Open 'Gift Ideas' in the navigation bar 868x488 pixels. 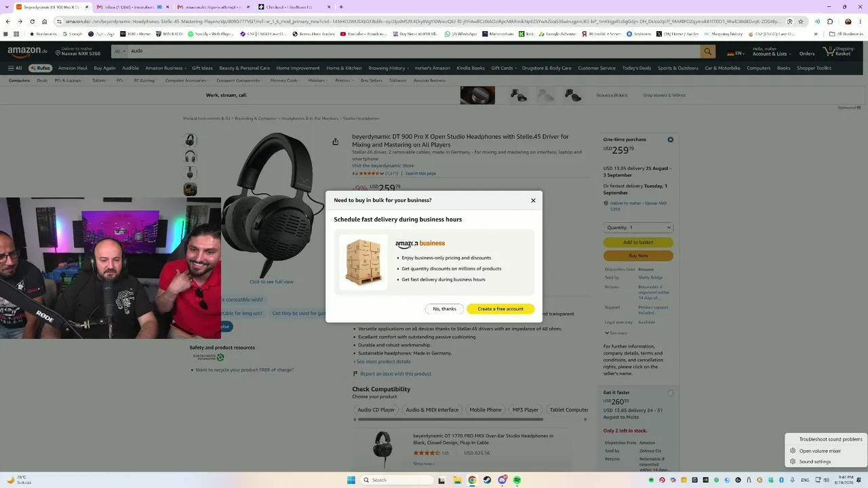coord(202,68)
